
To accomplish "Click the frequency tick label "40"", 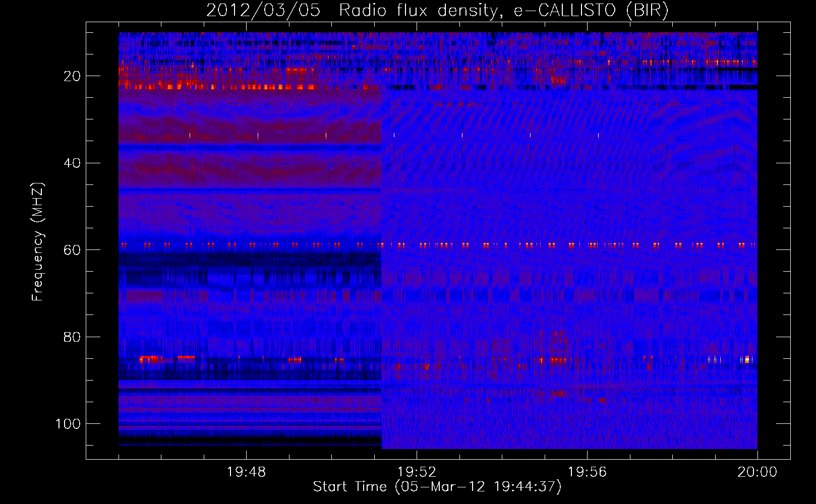I will pos(72,163).
